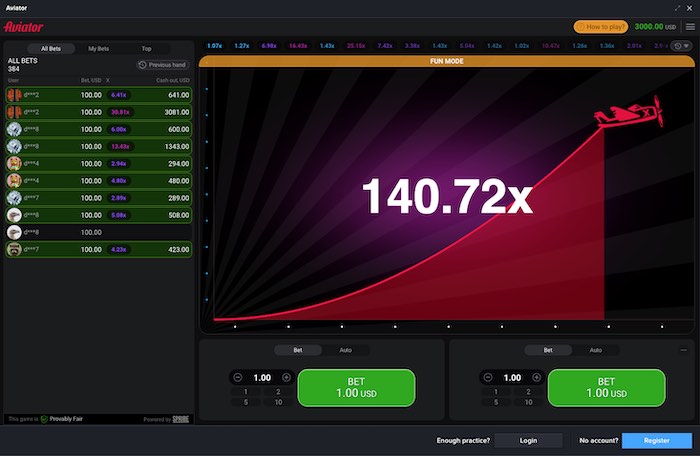Viewport: 700px width, 456px height.
Task: Increase bet amount in first bet panel
Action: click(287, 378)
